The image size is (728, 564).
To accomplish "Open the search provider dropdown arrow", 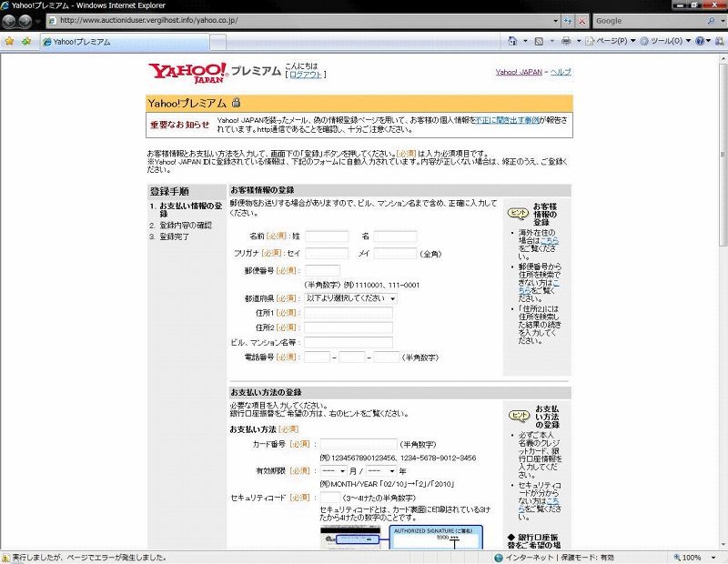I will tap(722, 21).
